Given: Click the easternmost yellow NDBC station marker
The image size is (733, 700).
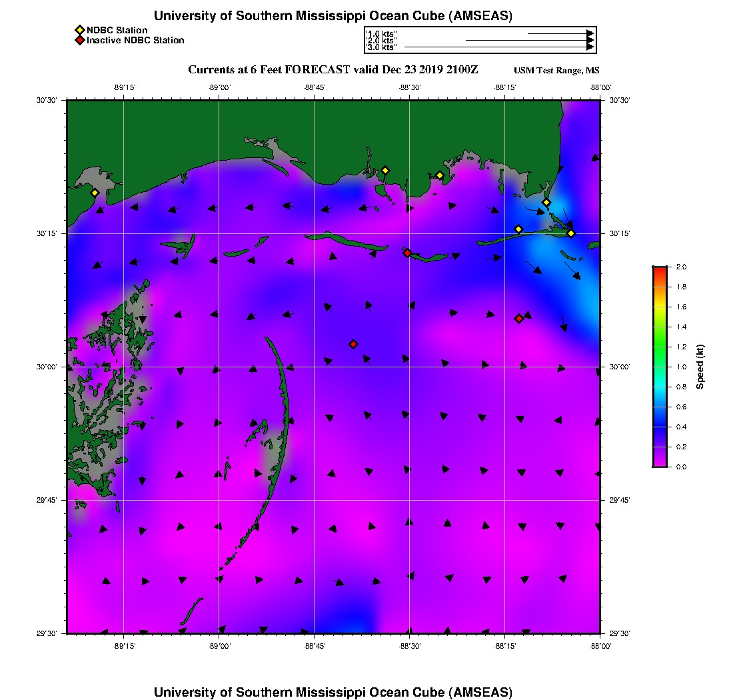Looking at the screenshot, I should pyautogui.click(x=571, y=233).
